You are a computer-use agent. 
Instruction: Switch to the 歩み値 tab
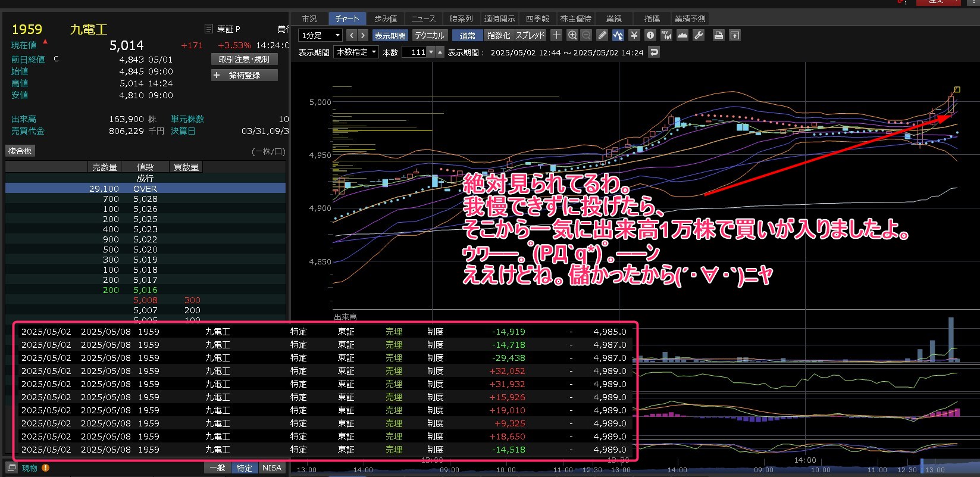tap(386, 18)
